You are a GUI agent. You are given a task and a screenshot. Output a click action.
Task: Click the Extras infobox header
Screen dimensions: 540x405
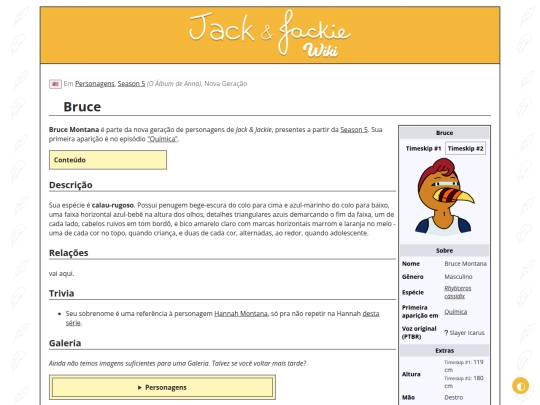tap(444, 351)
